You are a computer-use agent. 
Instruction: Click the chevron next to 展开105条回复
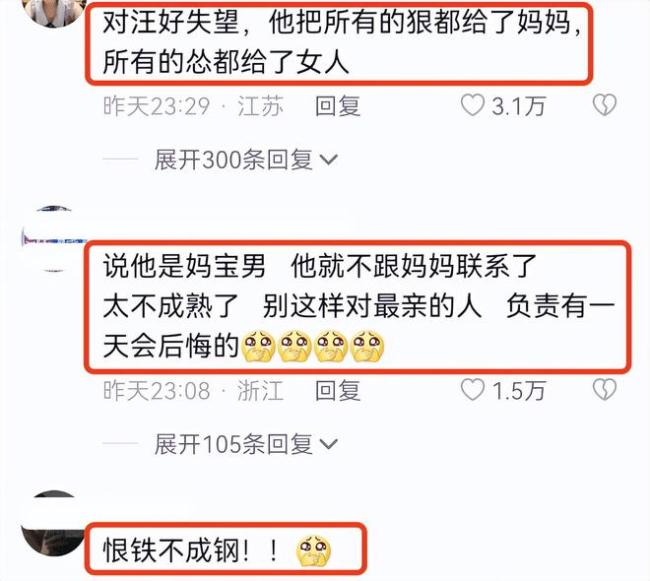pyautogui.click(x=329, y=445)
